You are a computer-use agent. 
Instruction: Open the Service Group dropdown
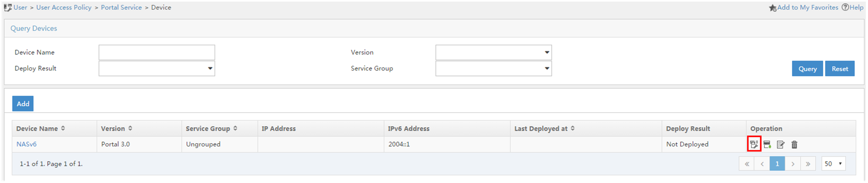click(x=494, y=68)
